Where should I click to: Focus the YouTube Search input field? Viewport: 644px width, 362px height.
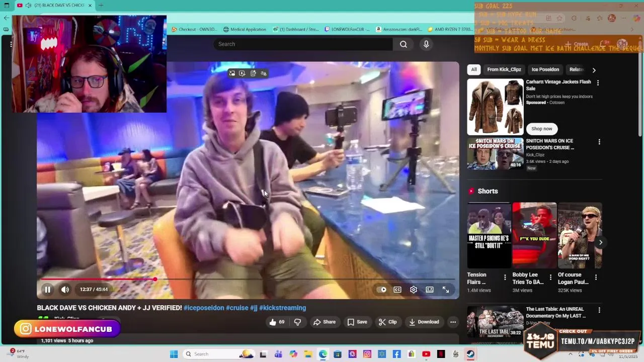pos(303,44)
